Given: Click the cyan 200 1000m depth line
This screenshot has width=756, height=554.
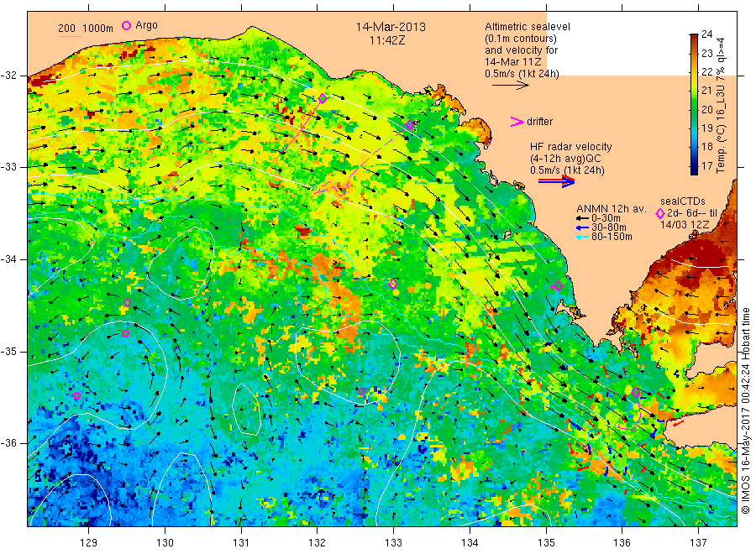Looking at the screenshot, I should (x=71, y=36).
